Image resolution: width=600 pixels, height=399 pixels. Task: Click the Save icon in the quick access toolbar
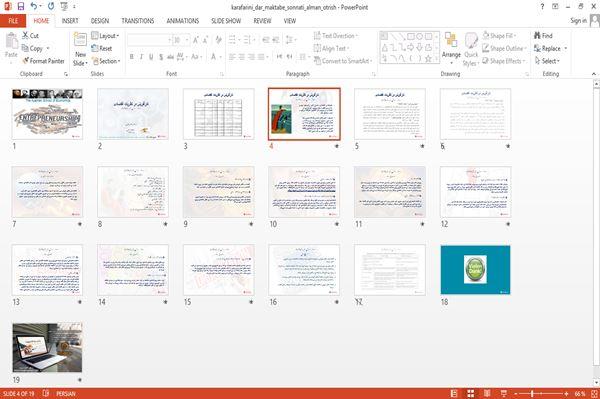click(x=21, y=7)
